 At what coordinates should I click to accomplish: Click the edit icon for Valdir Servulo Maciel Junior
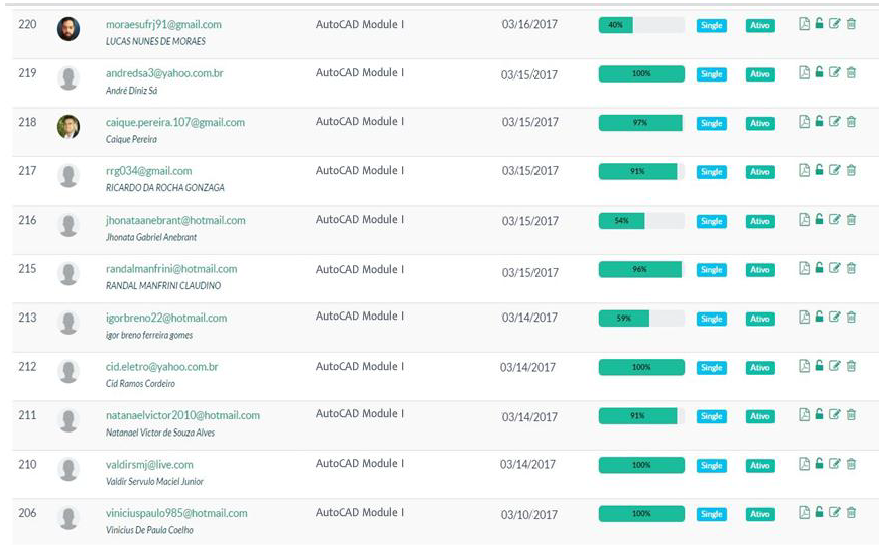(x=835, y=464)
